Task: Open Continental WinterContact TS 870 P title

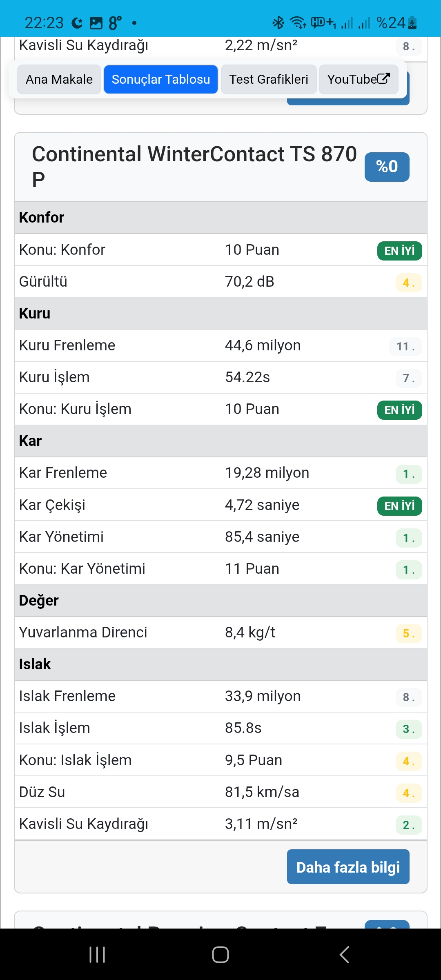Action: pyautogui.click(x=194, y=166)
